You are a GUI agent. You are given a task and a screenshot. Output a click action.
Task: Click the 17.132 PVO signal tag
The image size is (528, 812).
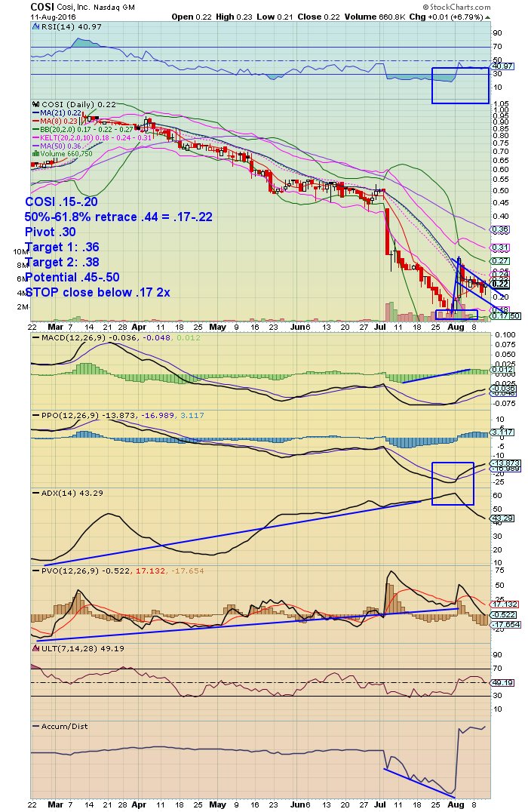click(x=504, y=604)
